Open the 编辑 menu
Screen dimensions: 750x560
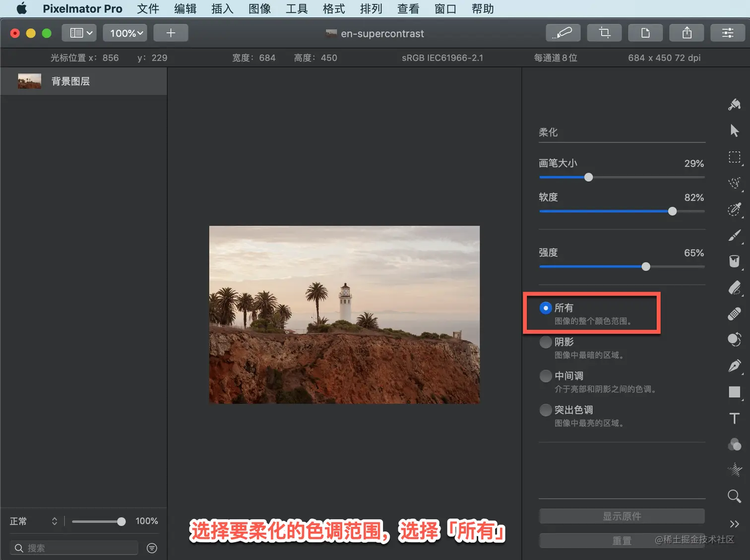pos(185,8)
